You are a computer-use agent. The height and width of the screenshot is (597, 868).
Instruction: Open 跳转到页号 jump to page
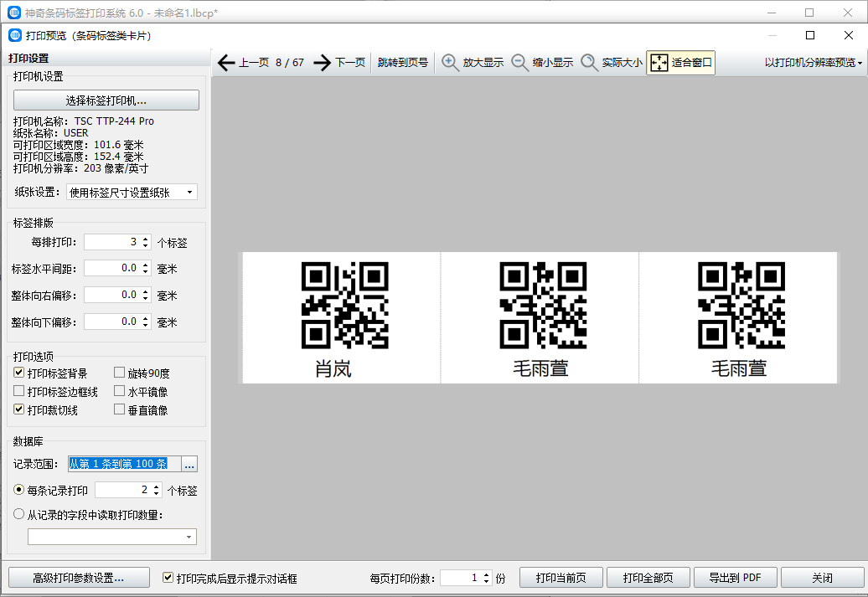402,63
